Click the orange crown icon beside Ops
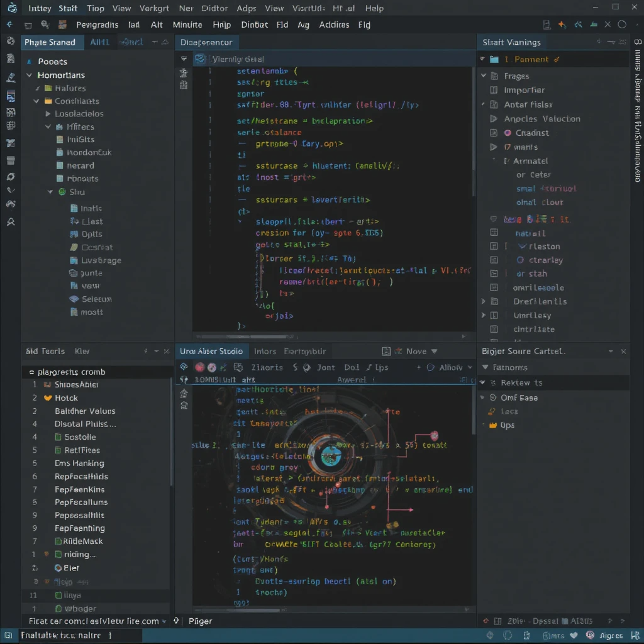 click(x=493, y=426)
